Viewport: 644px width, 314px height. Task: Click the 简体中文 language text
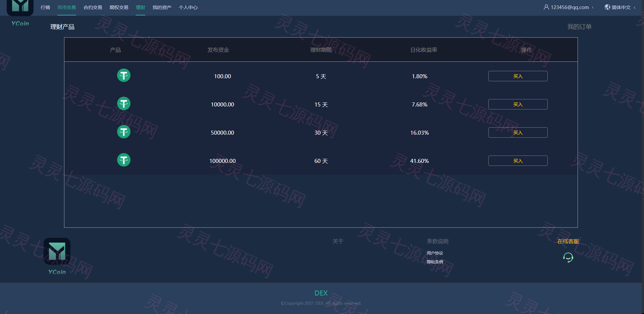[621, 7]
